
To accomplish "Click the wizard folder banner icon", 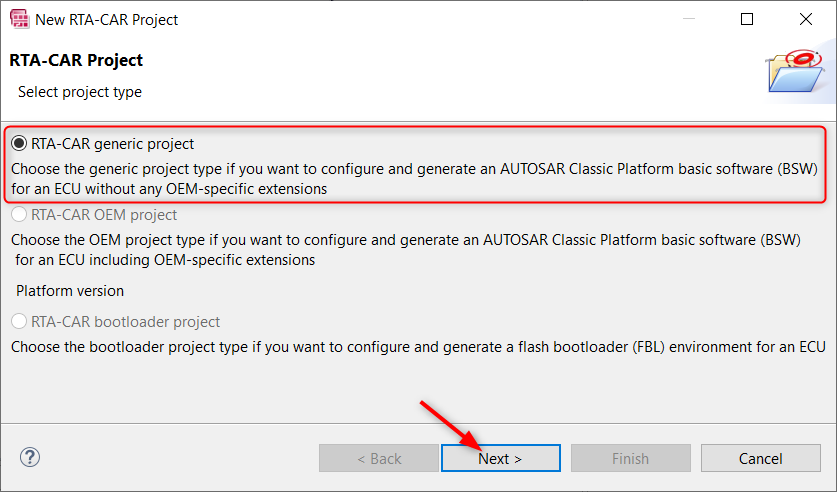I will click(x=796, y=72).
